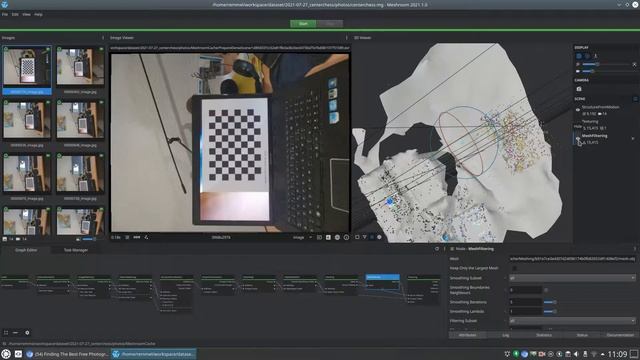The height and width of the screenshot is (360, 640).
Task: Click the greyed Stop button
Action: (330, 24)
